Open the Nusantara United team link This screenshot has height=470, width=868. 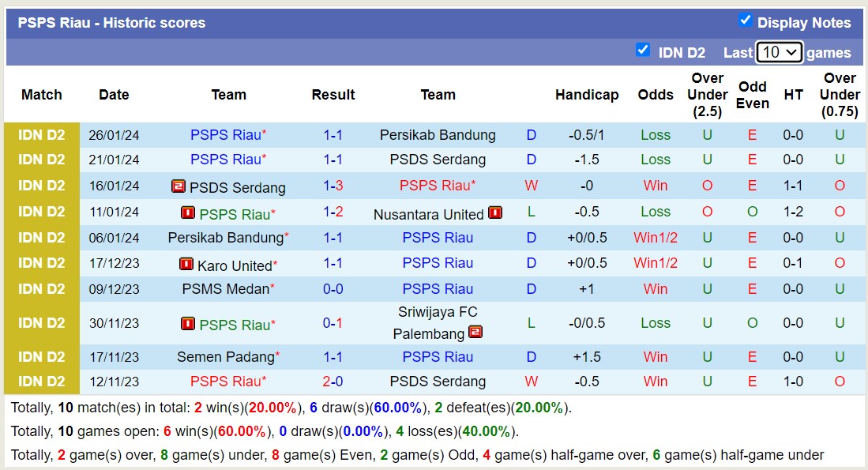click(429, 214)
